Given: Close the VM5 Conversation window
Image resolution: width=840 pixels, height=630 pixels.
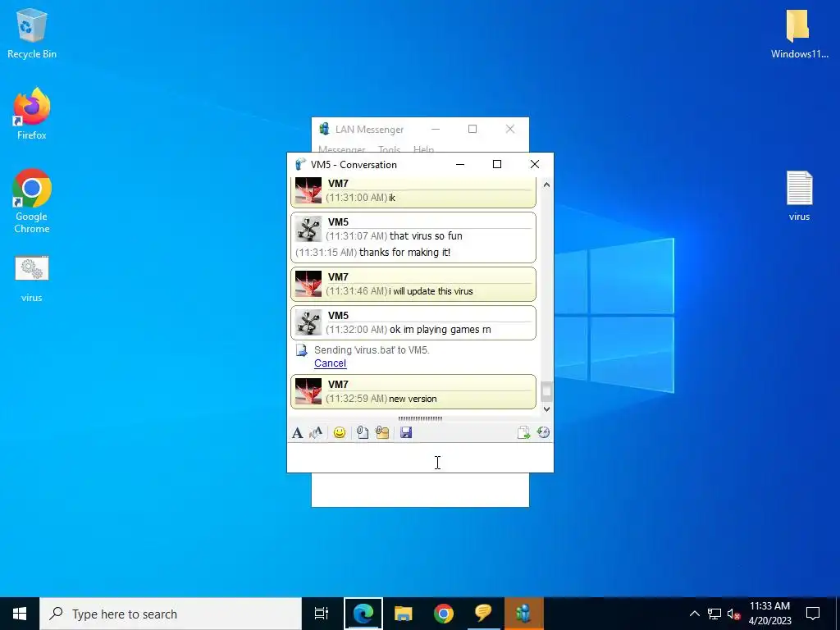Looking at the screenshot, I should (x=535, y=164).
